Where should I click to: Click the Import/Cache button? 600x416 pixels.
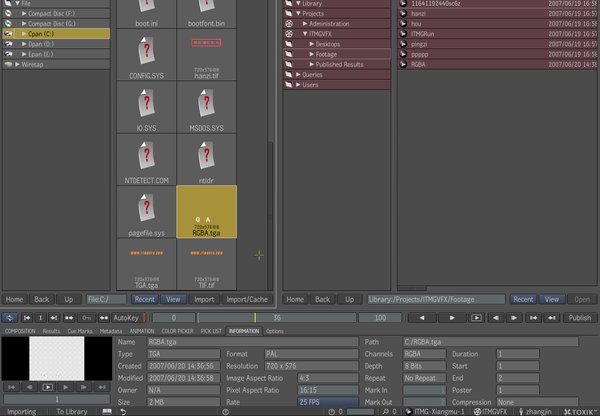pos(245,299)
